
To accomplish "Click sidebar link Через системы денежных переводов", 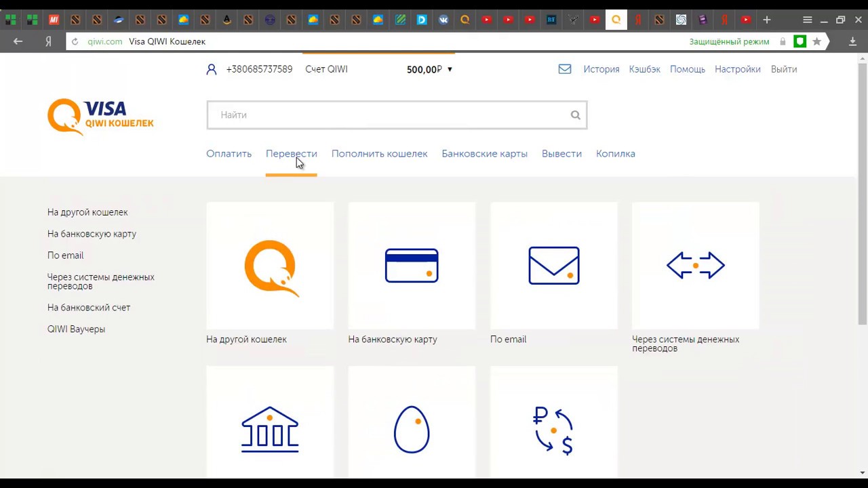I will pyautogui.click(x=101, y=281).
